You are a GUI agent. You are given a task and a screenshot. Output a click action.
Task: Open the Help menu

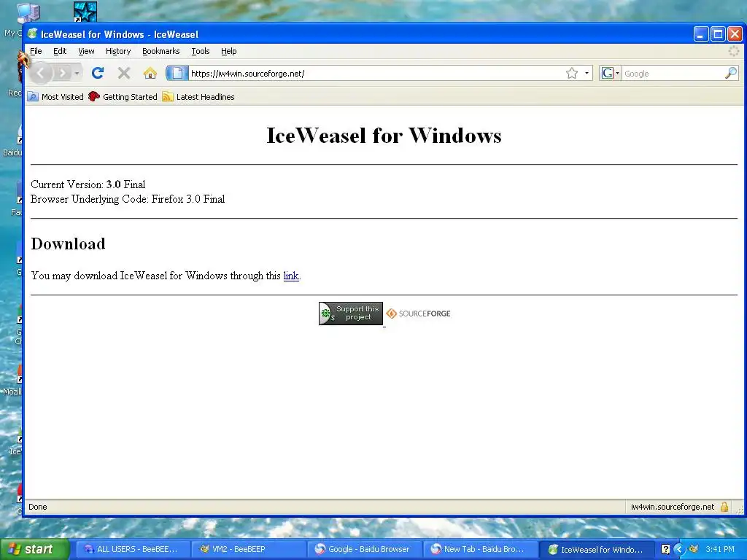tap(228, 51)
